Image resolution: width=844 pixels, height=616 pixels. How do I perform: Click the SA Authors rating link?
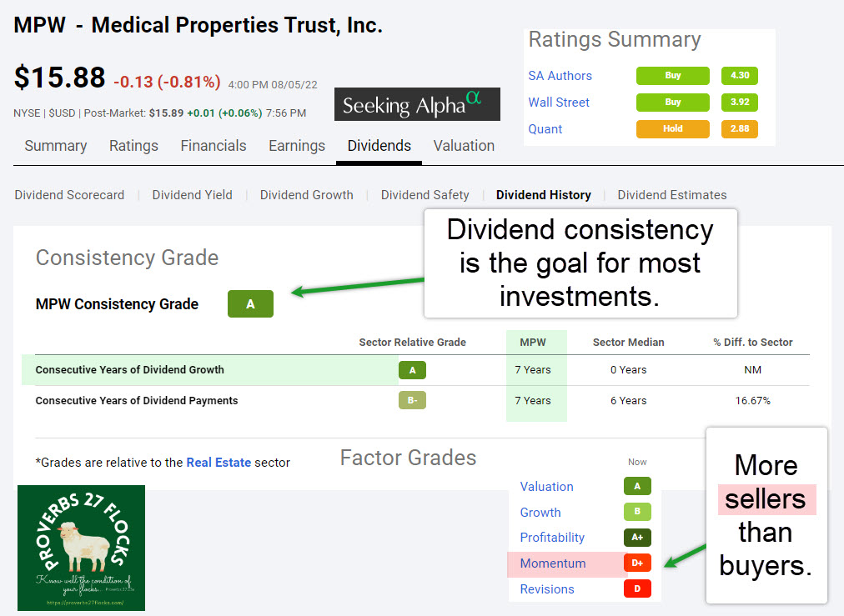click(560, 76)
